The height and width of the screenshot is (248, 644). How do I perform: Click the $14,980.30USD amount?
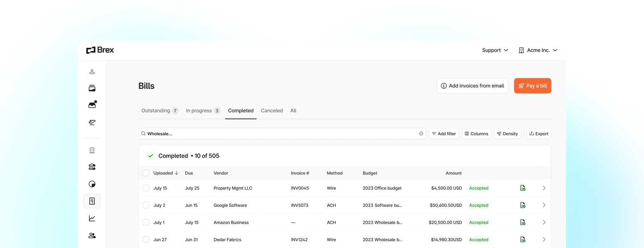446,239
